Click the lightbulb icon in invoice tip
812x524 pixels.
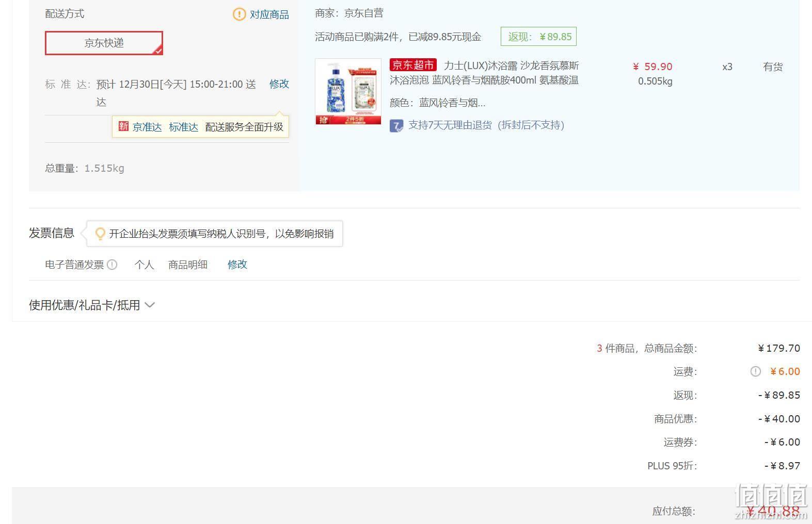click(x=100, y=234)
